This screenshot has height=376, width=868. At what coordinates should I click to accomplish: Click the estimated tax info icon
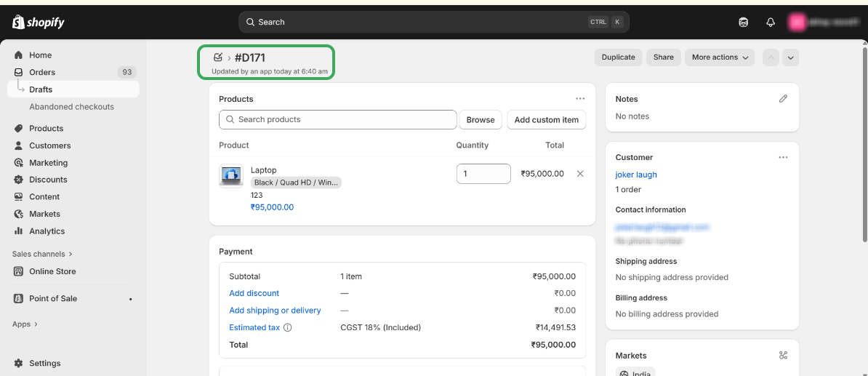pyautogui.click(x=288, y=328)
